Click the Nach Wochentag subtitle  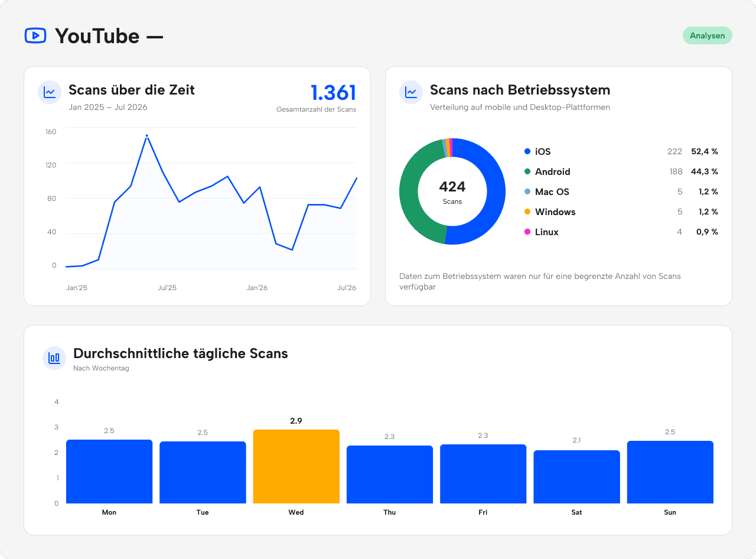click(x=101, y=368)
